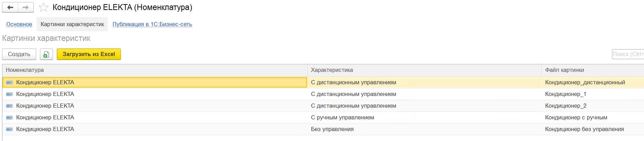The height and width of the screenshot is (141, 644).
Task: Select Кондиционер ELEKTA cell in С ручным управлением row
Action: pos(155,118)
